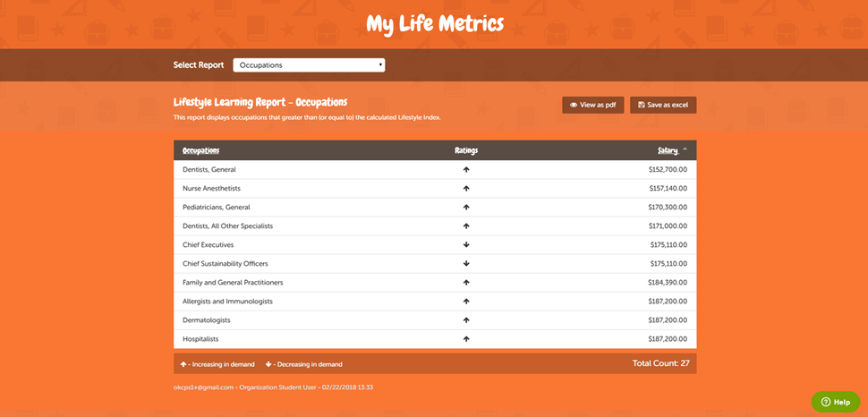Select the Allergists and Immunologists occupation
868x417 pixels.
pyautogui.click(x=227, y=302)
